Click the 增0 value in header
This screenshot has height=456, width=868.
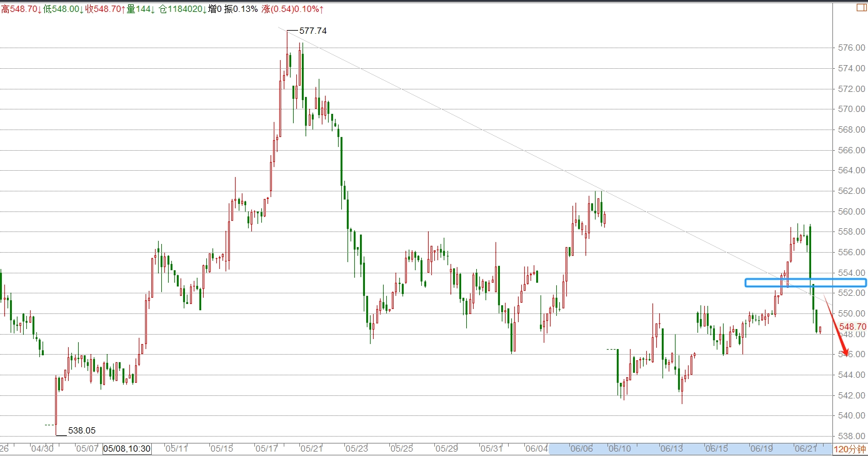pos(215,9)
